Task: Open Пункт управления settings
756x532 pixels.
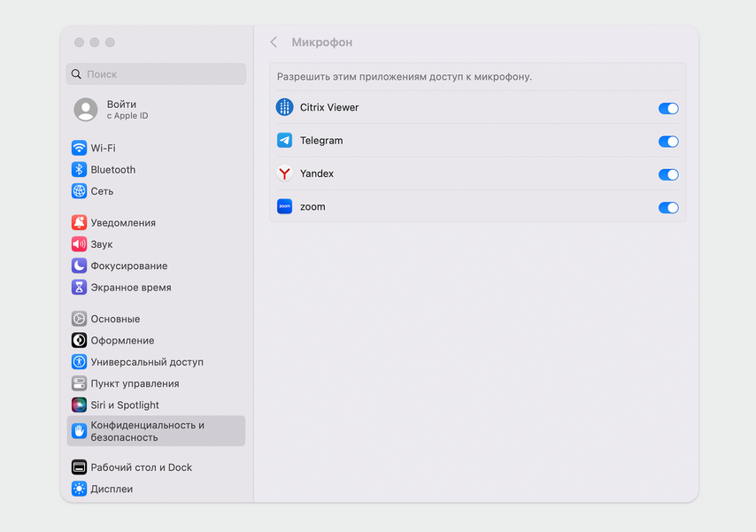Action: click(135, 383)
